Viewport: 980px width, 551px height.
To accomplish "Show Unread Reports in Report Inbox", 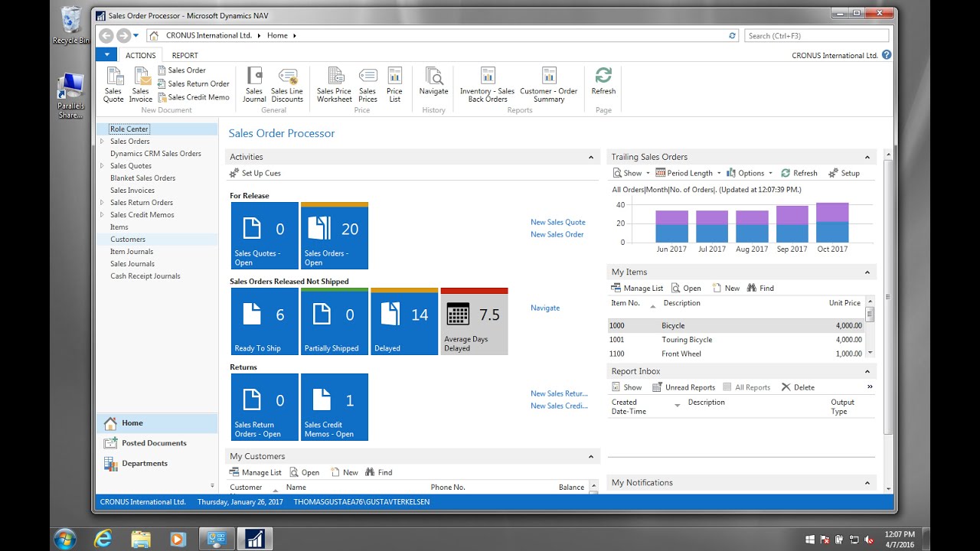I will [684, 388].
